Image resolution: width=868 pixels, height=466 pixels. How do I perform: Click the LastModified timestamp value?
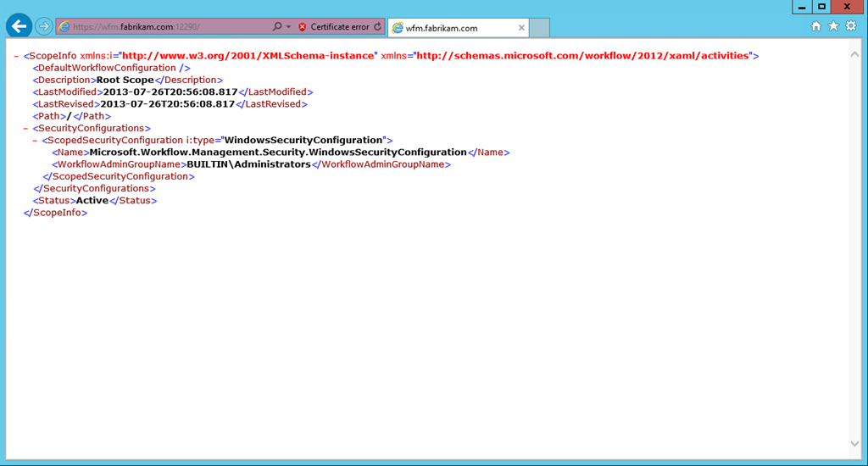click(x=170, y=92)
